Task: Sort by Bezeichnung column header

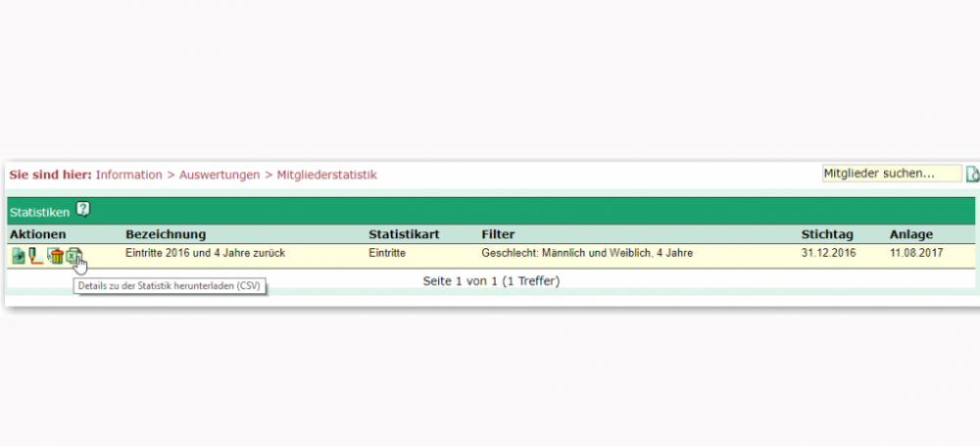Action: [166, 235]
